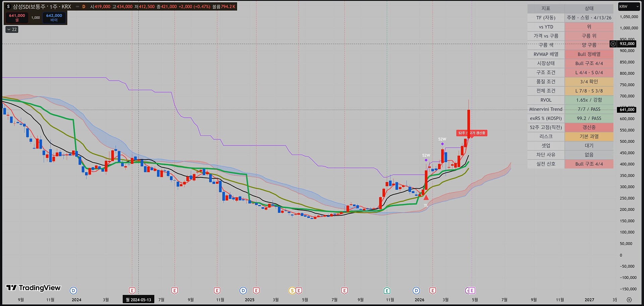
Task: Click the purple E marker near 5월 2026
Action: (472, 291)
